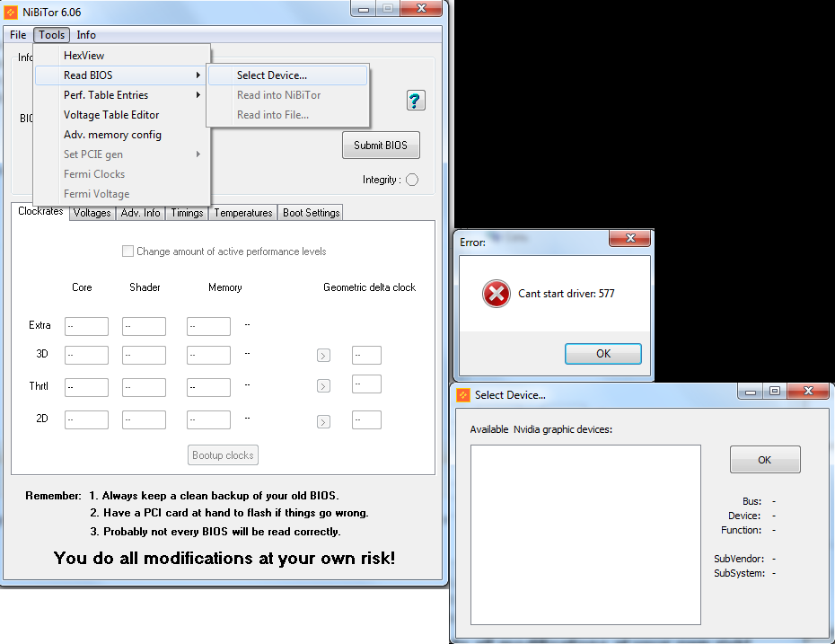The height and width of the screenshot is (644, 835).
Task: Minimize the Select Device window
Action: tap(751, 392)
